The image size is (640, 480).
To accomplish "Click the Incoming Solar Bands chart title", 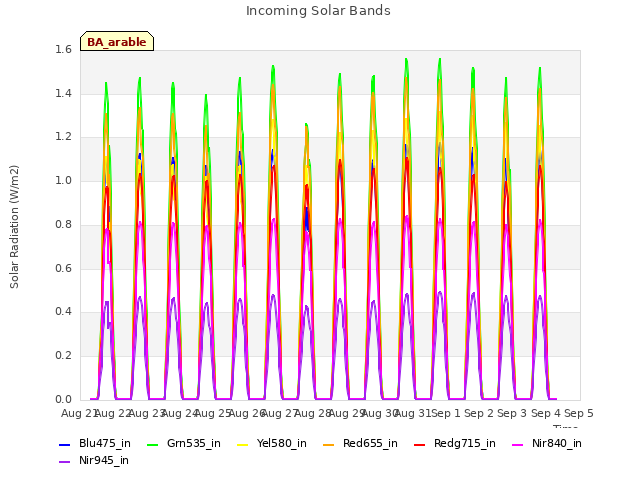I will 318,11.
